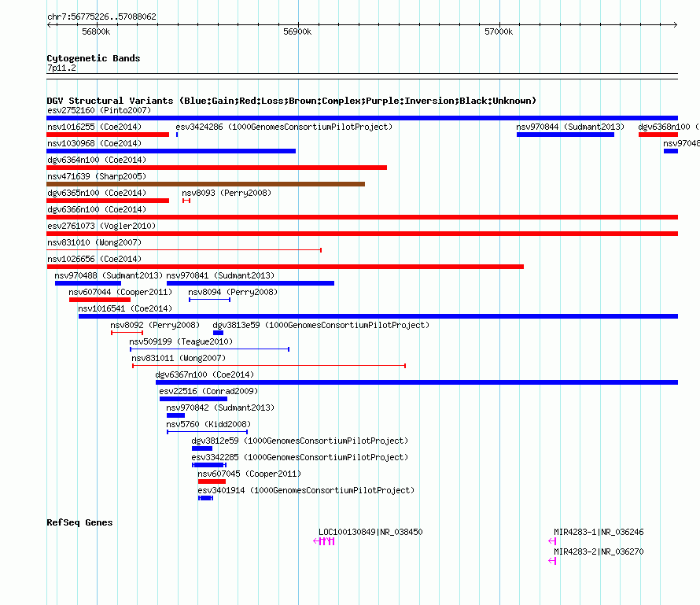Click the nsv970844 (Sudmant2013) blue bar
Viewport: 700px width, 605px height.
(566, 135)
